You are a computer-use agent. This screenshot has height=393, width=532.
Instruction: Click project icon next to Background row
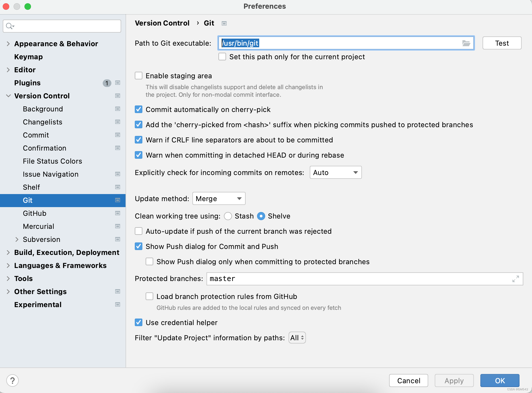[118, 109]
